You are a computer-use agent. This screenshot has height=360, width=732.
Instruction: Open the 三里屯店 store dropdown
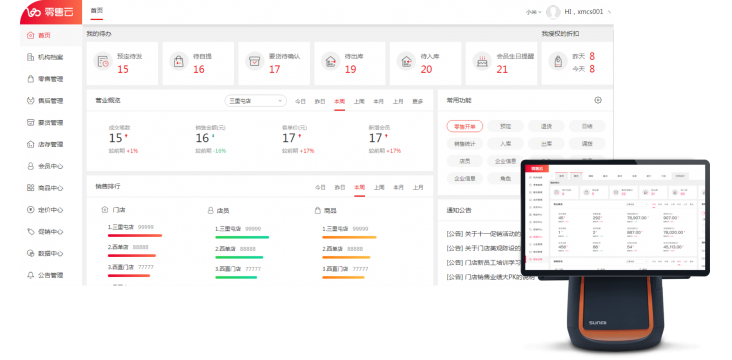256,101
